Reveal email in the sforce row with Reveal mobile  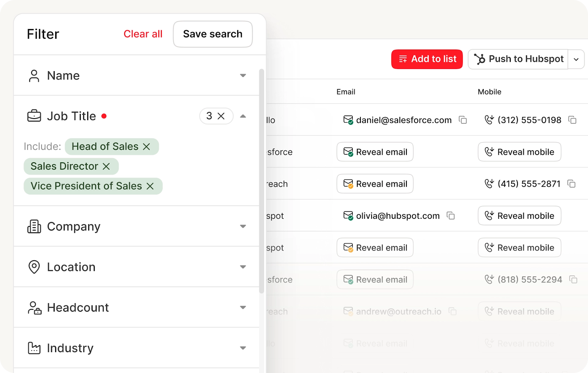(375, 152)
